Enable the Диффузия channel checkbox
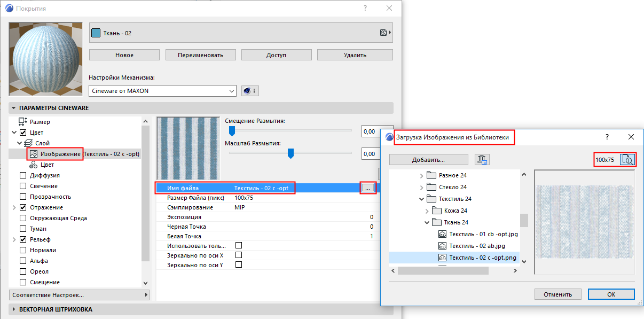The image size is (644, 319). [x=23, y=175]
